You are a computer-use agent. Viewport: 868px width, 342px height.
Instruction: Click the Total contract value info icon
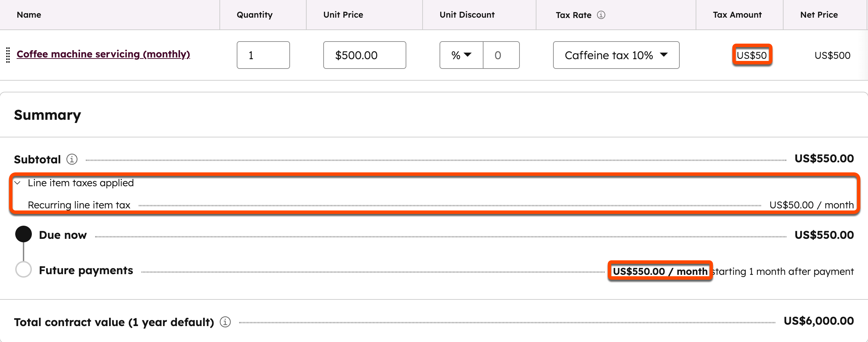(225, 322)
